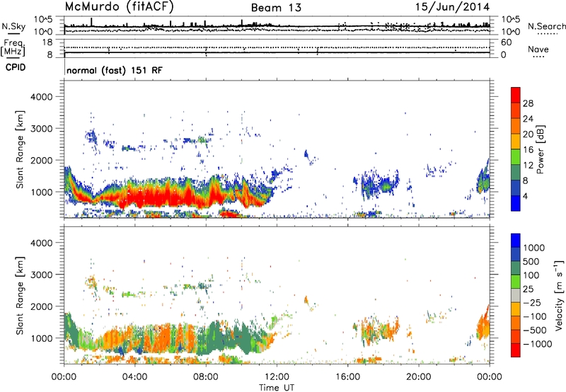Click the -1000 tick on velocity colorbar
Screen dimensions: 566x392
click(537, 344)
